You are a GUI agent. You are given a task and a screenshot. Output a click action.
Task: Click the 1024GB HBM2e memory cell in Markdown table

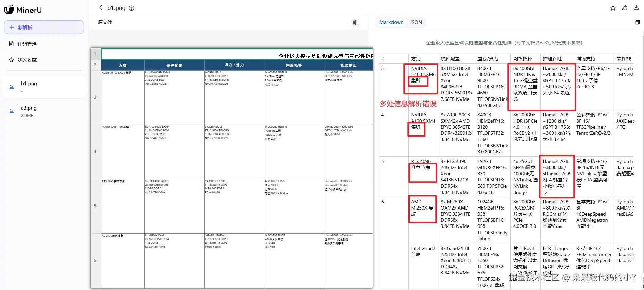click(492, 220)
